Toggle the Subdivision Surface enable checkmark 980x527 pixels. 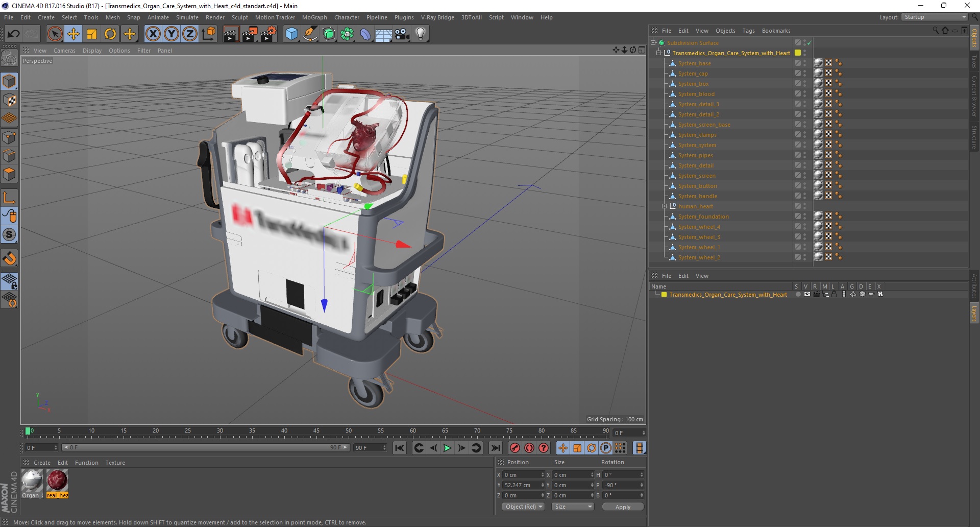tap(810, 43)
